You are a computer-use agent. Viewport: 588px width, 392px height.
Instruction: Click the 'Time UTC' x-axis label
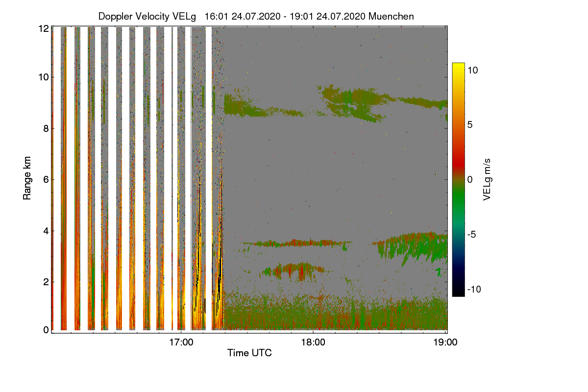(x=249, y=352)
